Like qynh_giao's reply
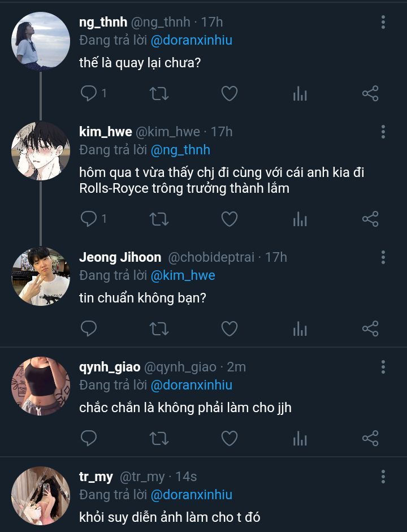Screen dimensions: 407x532 (229, 438)
